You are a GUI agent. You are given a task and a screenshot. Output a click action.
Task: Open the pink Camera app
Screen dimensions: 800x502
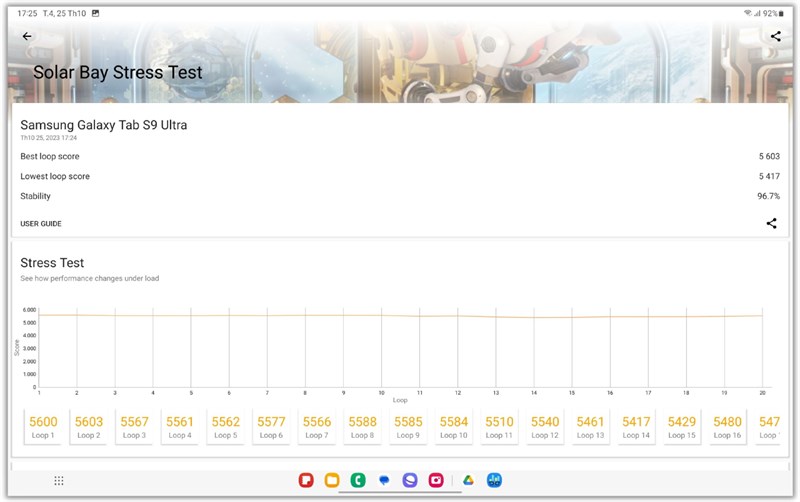(436, 480)
